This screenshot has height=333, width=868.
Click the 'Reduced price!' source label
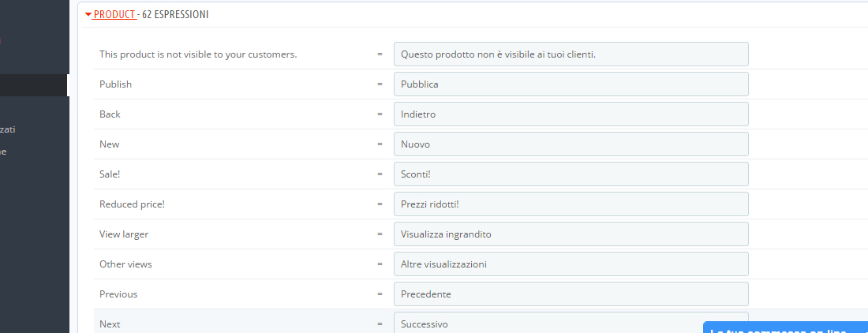tap(132, 204)
